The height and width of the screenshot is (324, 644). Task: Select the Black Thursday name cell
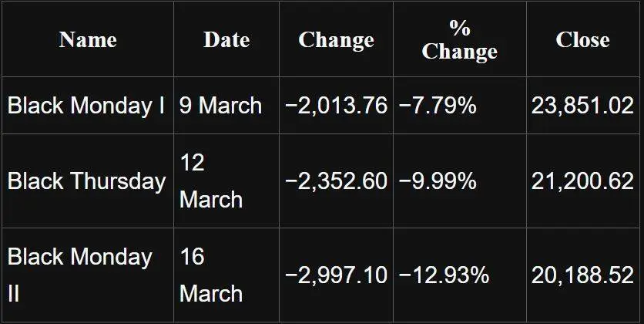[x=86, y=181]
